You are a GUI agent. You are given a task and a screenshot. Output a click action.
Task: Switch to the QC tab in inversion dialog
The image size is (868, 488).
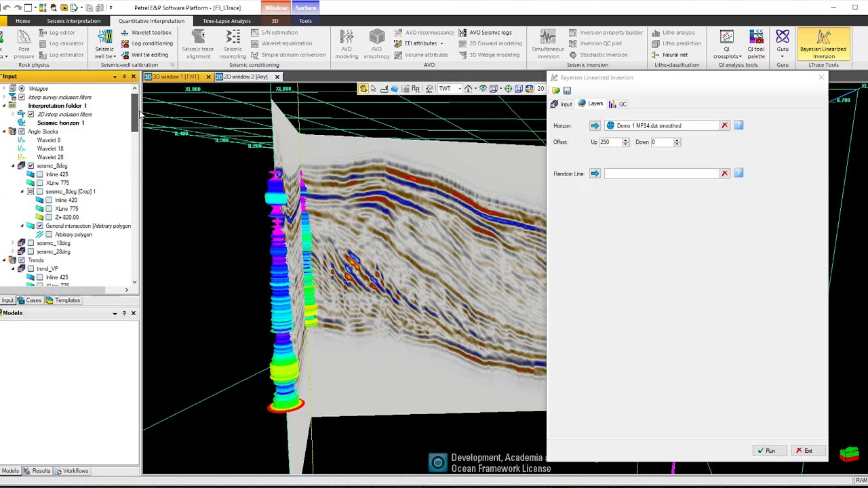click(618, 104)
